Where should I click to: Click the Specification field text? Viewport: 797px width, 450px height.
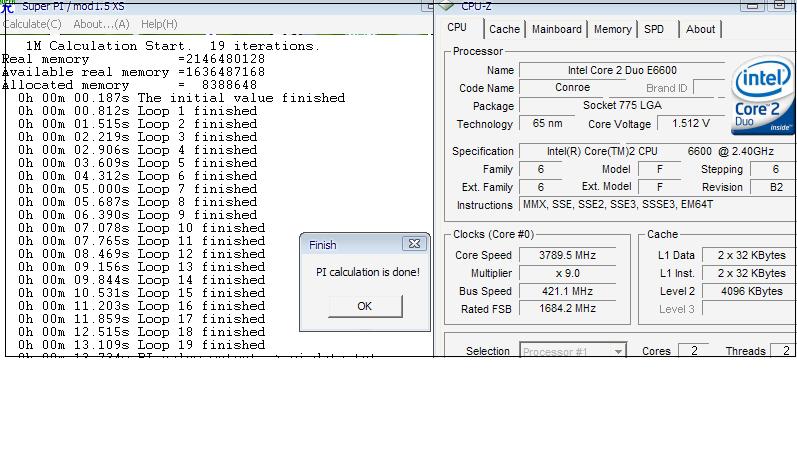pyautogui.click(x=658, y=152)
